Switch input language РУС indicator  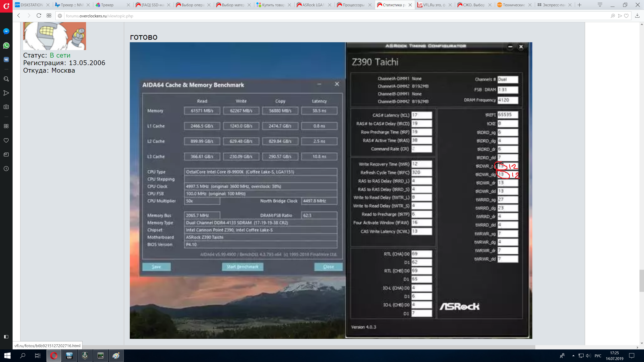(598, 356)
